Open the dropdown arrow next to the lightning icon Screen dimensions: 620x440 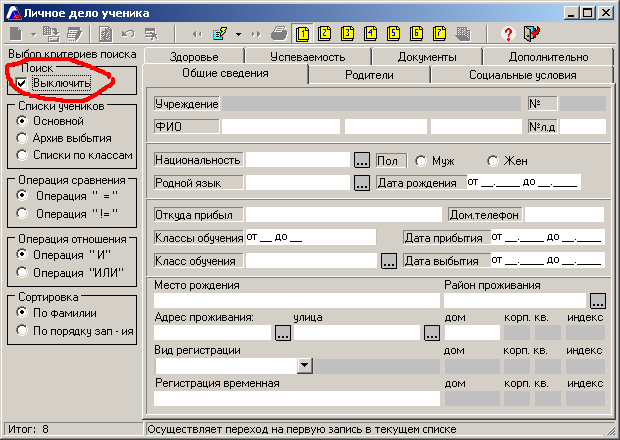(238, 34)
